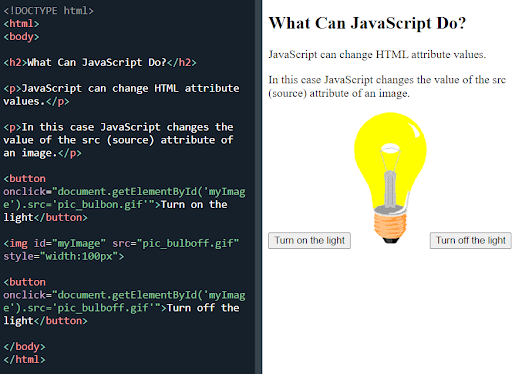Screen dimensions: 512x374
Task: Click the img id="myImage" code line
Action: coord(121,243)
